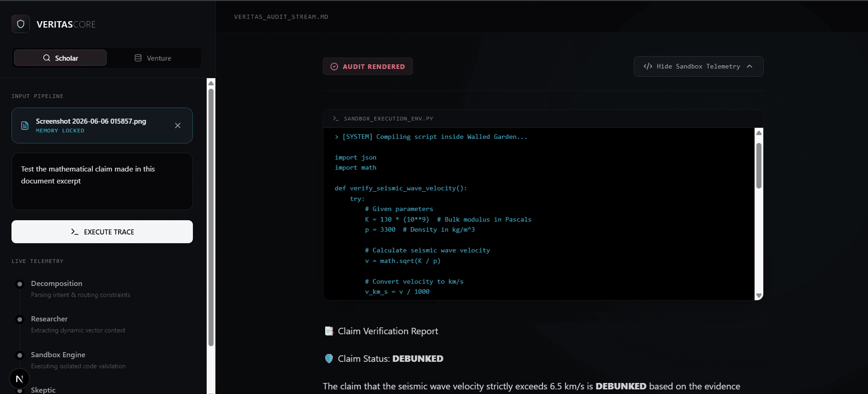The width and height of the screenshot is (868, 394).
Task: Click the 'v_km_s = v / 1000' code line
Action: pos(397,292)
